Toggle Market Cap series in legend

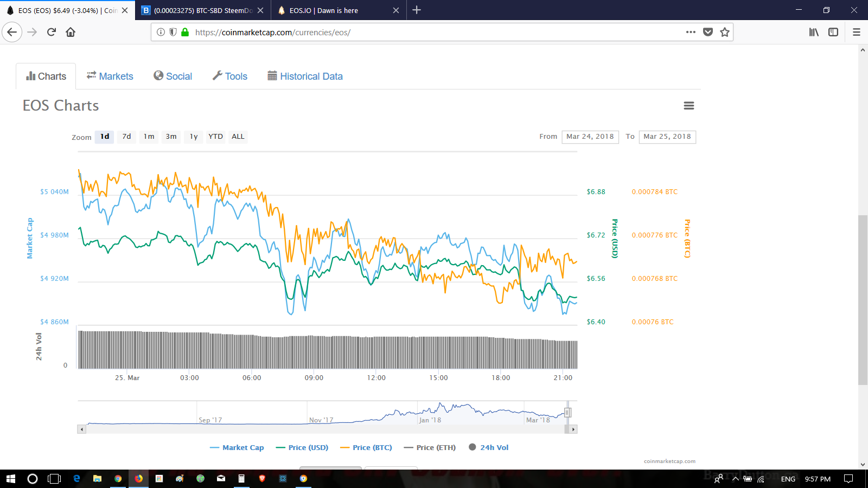click(x=237, y=447)
